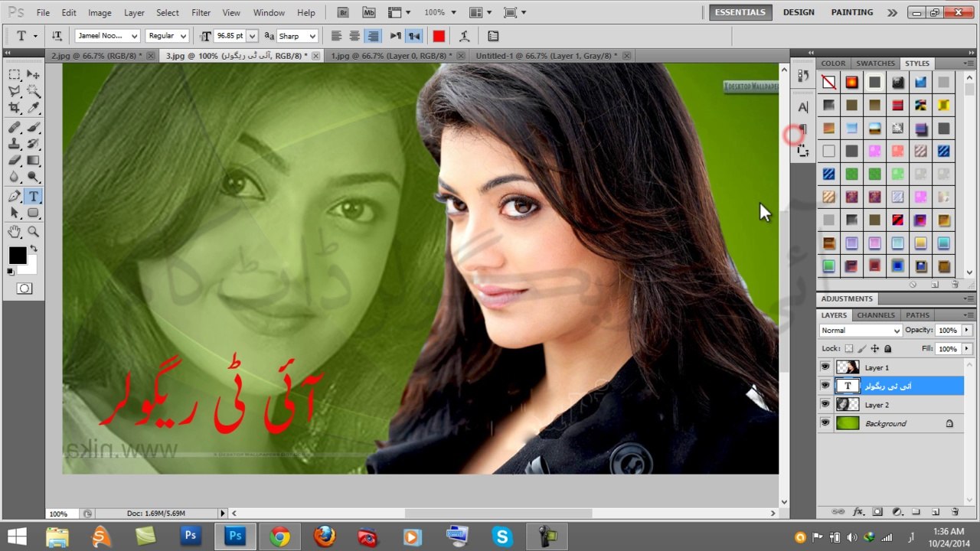Select the Path Selection tool
This screenshot has width=980, height=551.
tap(15, 214)
